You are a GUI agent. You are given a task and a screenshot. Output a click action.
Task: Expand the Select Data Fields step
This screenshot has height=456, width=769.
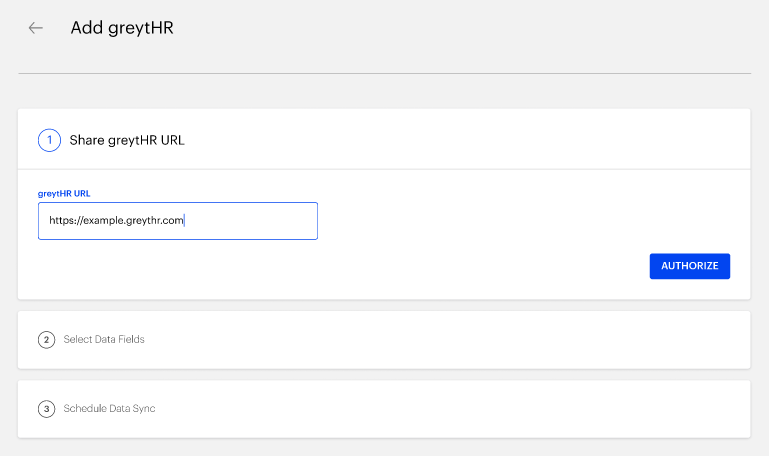[x=384, y=339]
